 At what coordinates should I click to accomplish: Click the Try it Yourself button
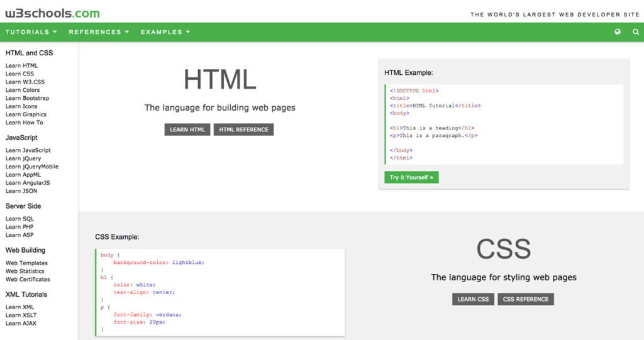coord(411,177)
